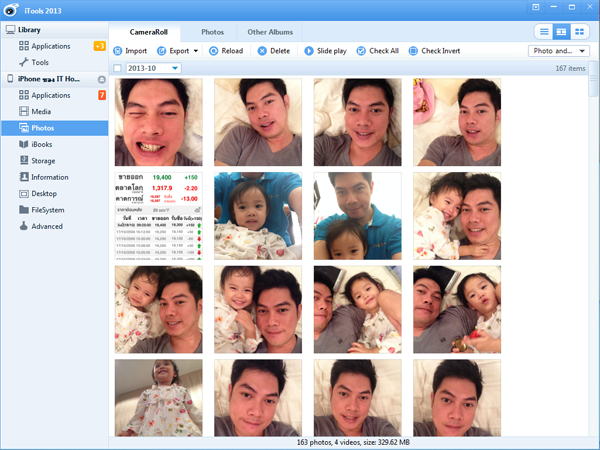Tick the checkbox beside 2013-10
600x450 pixels.
click(118, 68)
